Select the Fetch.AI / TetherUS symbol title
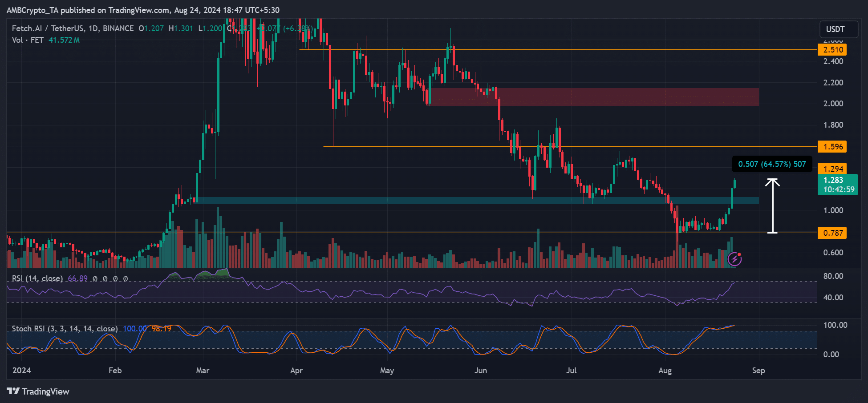Image resolution: width=868 pixels, height=403 pixels. (x=73, y=28)
